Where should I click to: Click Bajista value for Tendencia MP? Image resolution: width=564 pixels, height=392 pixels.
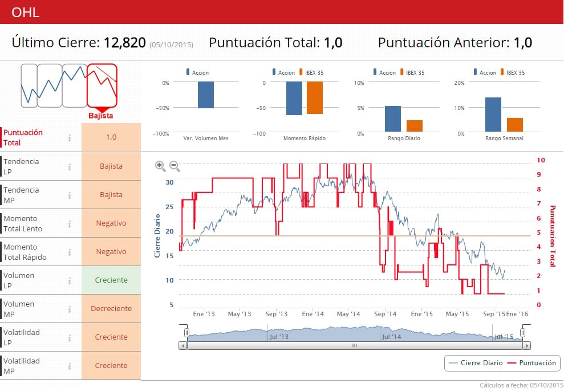pos(111,195)
